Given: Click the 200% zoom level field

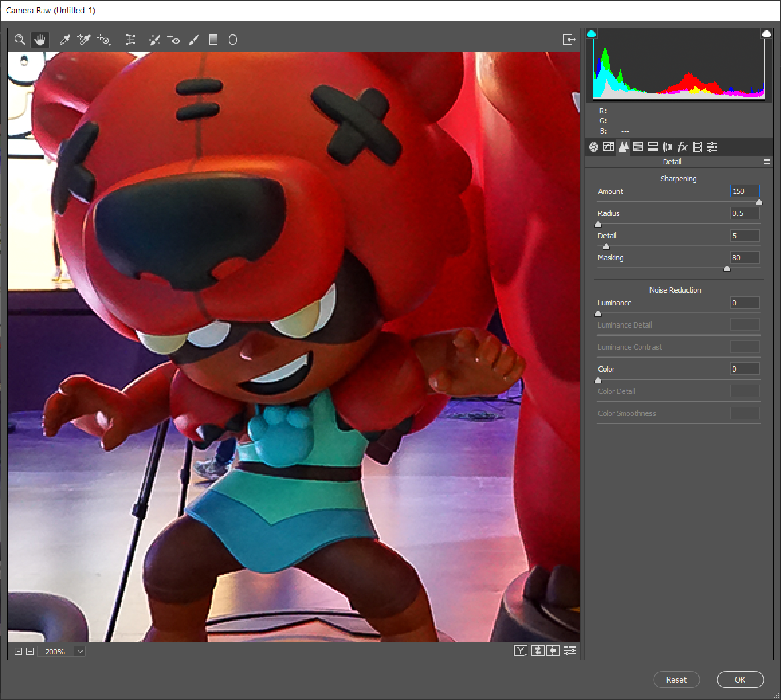Looking at the screenshot, I should [55, 651].
